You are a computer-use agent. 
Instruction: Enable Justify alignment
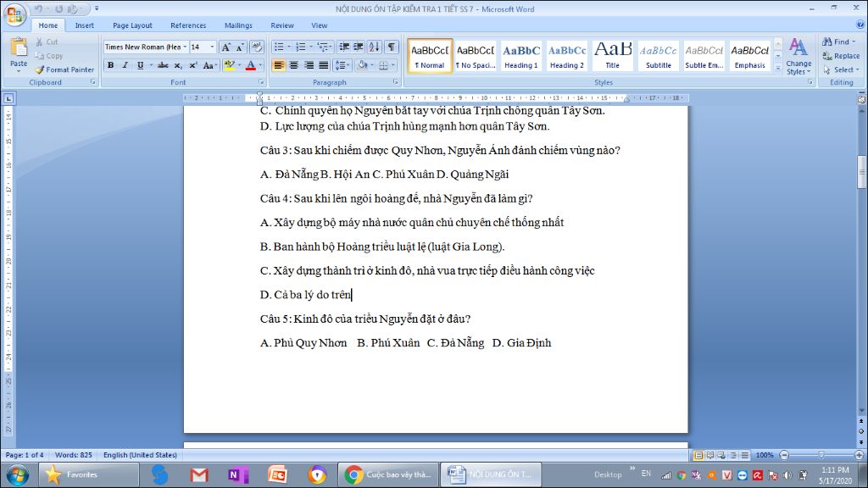(x=323, y=65)
